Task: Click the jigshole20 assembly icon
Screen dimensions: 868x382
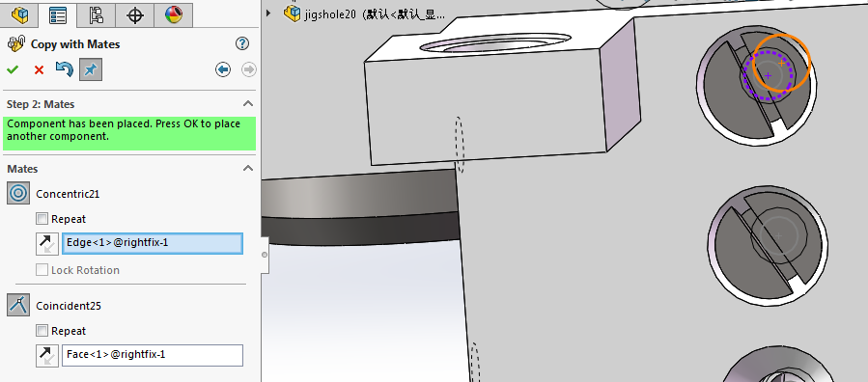Action: [x=292, y=13]
